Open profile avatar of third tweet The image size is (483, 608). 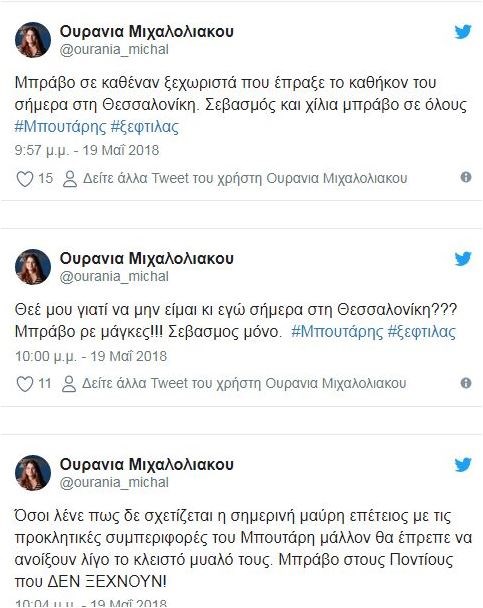coord(33,473)
